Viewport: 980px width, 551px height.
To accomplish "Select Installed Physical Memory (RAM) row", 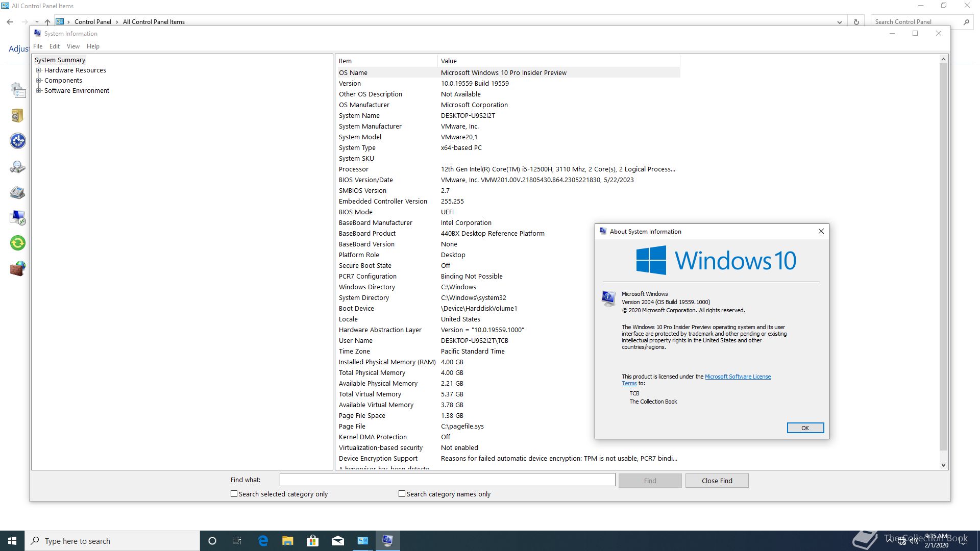I will (508, 362).
